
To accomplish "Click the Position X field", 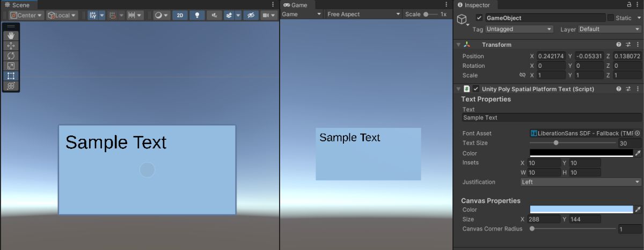I will [x=551, y=56].
